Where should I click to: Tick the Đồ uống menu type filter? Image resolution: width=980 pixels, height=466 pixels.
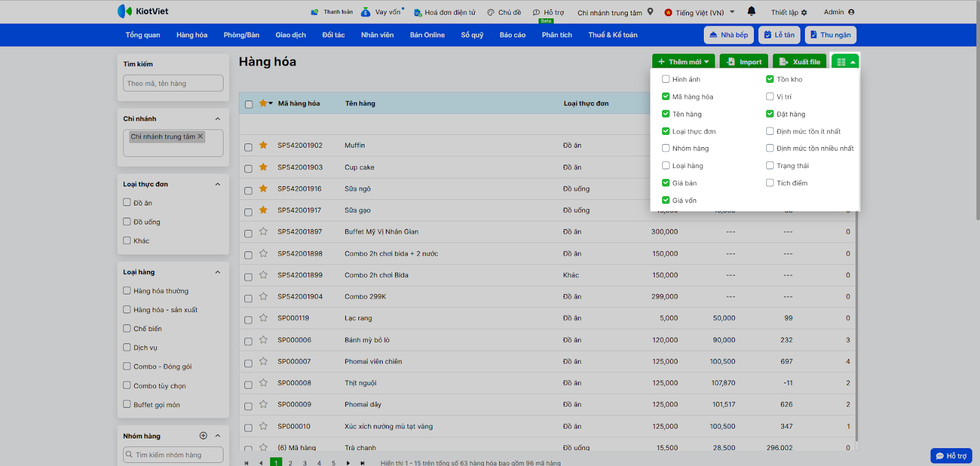click(127, 222)
